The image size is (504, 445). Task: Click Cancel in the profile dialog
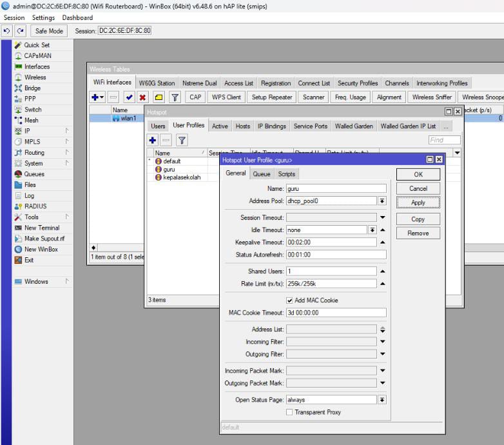[x=418, y=188]
